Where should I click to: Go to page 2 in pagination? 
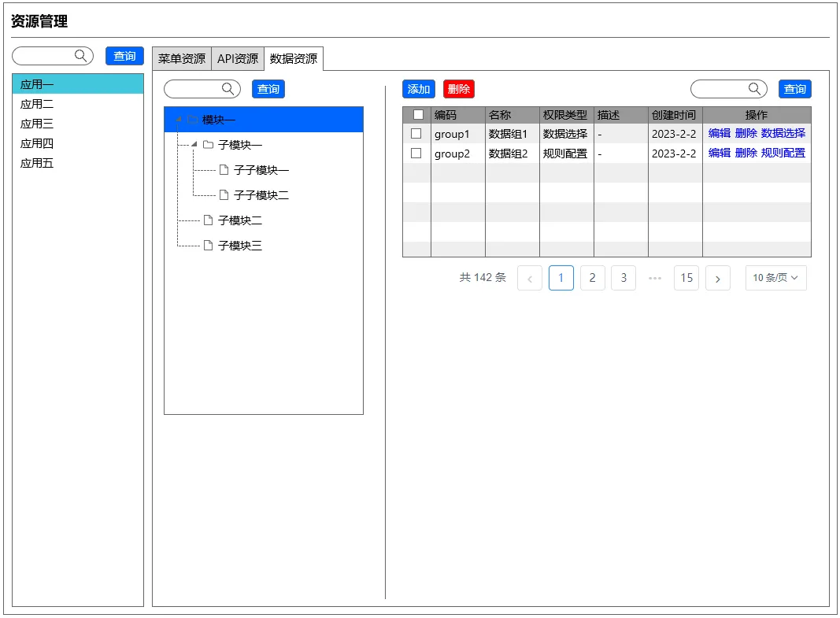[x=593, y=278]
